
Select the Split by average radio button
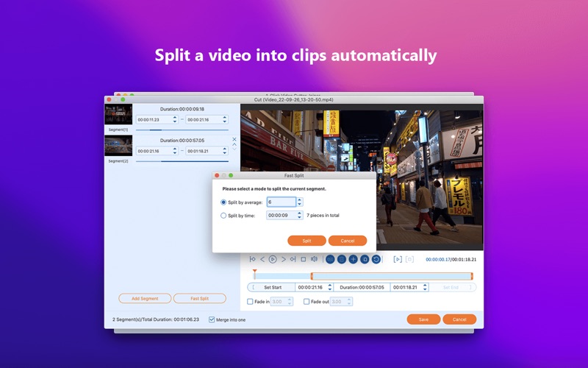(x=224, y=202)
